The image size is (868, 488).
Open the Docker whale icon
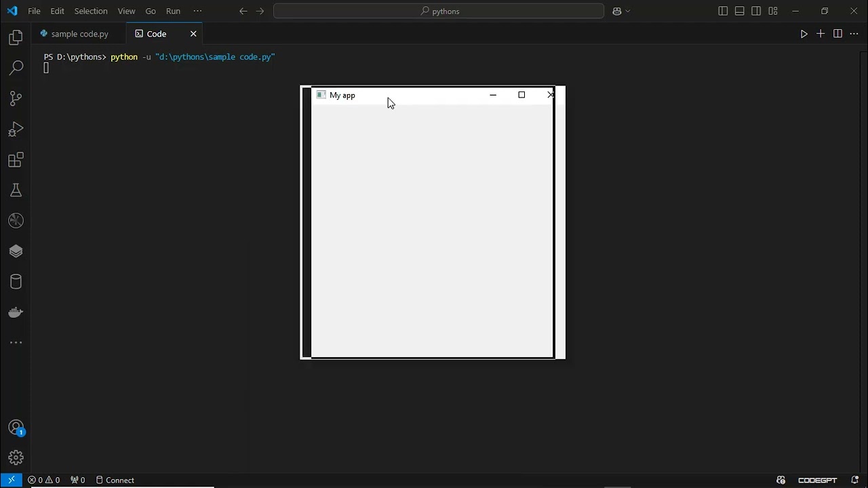[x=16, y=312]
